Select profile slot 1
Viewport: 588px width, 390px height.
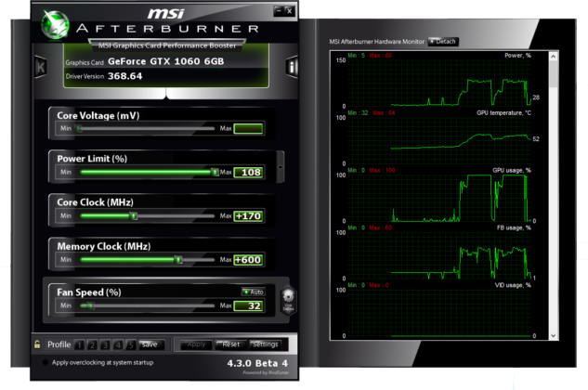pyautogui.click(x=79, y=344)
